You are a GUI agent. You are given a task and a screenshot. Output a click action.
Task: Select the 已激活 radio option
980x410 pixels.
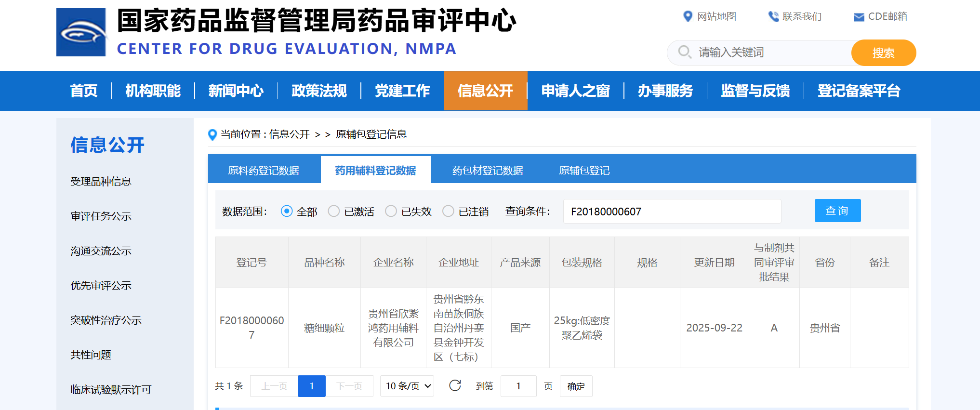click(333, 212)
